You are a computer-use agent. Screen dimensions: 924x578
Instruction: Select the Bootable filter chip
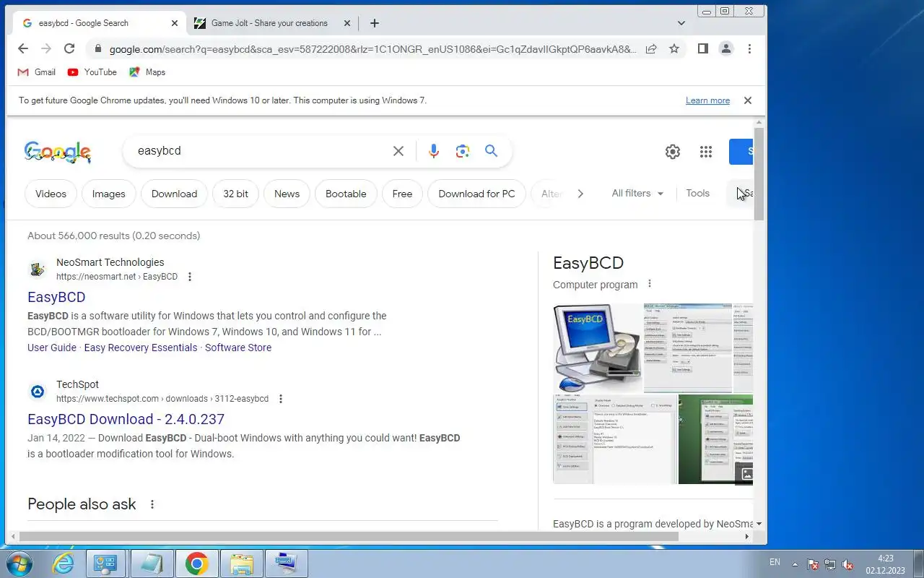pyautogui.click(x=346, y=194)
